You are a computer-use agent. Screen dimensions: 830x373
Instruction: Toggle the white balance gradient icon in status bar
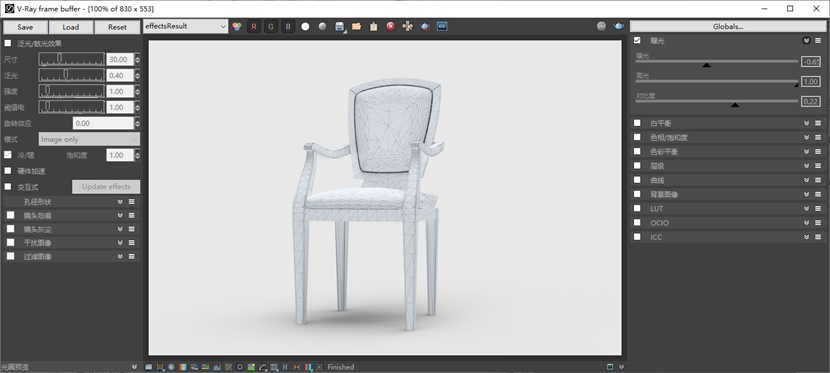click(x=183, y=367)
